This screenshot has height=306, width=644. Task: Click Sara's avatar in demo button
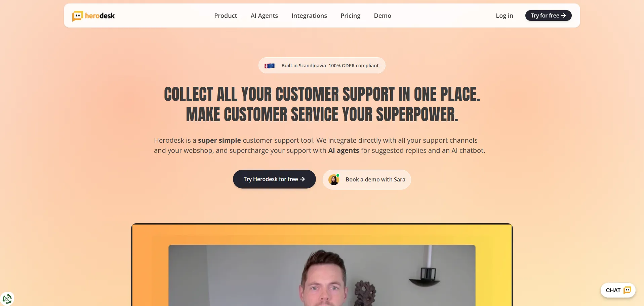pyautogui.click(x=334, y=180)
